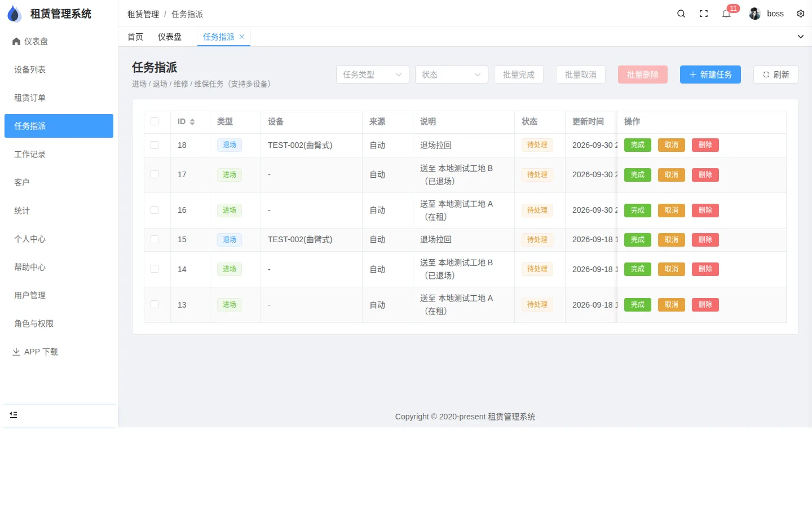Viewport: 812px width, 508px height.
Task: Open the settings gear icon
Action: tap(801, 14)
